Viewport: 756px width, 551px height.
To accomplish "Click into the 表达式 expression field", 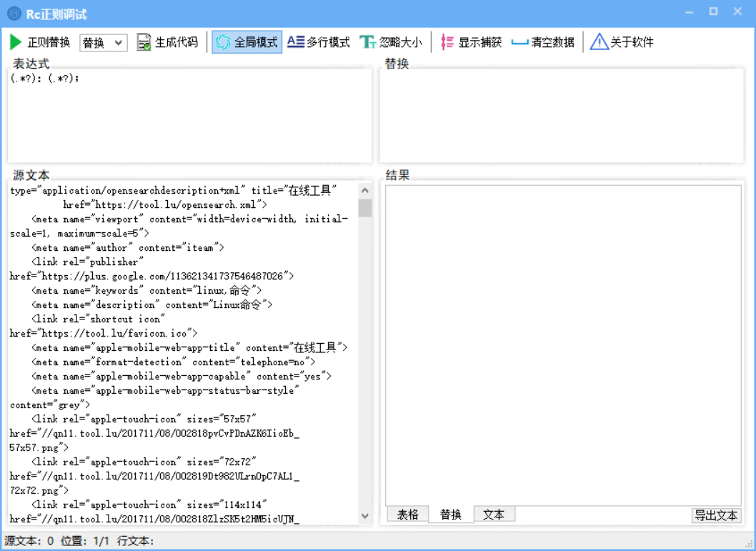I will [x=189, y=116].
